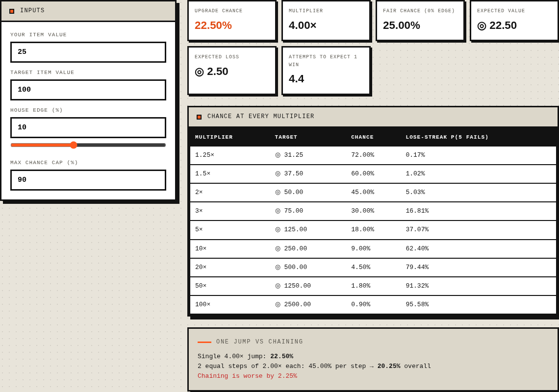Viewport: 559px width, 392px height.
Task: Click the Lose-Streak P(5 Fails) column header
Action: coord(447,137)
